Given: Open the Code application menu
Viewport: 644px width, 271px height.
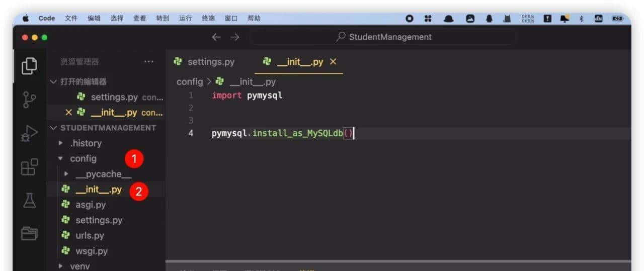Looking at the screenshot, I should [47, 18].
